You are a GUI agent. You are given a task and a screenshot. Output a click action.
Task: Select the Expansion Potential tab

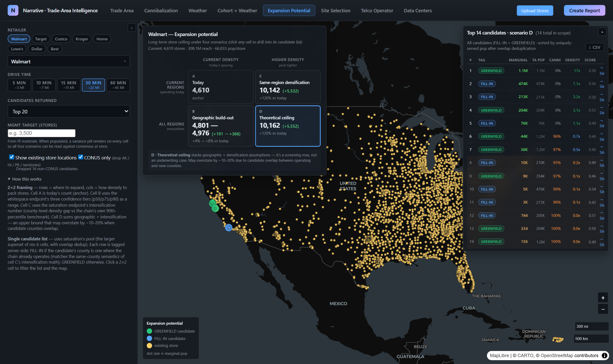[x=289, y=10]
